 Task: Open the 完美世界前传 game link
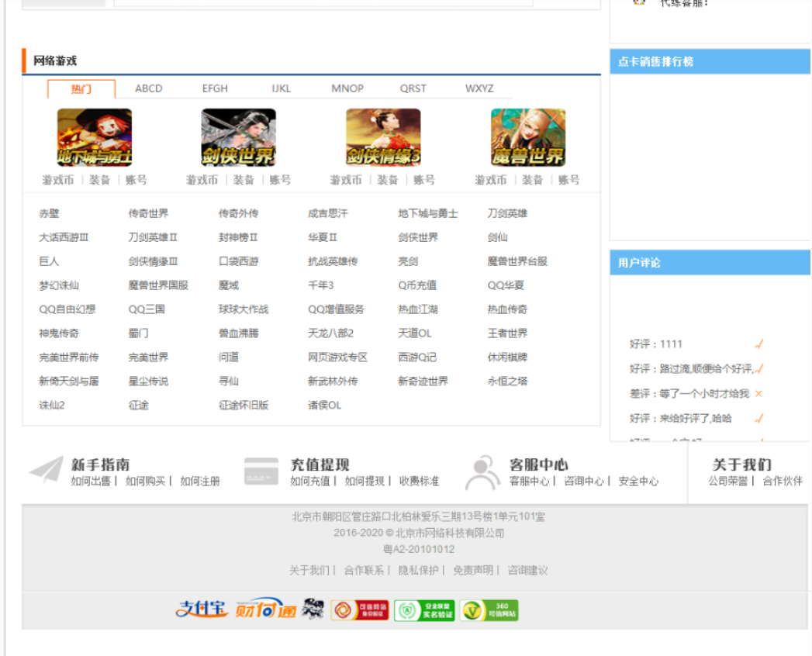click(x=69, y=357)
